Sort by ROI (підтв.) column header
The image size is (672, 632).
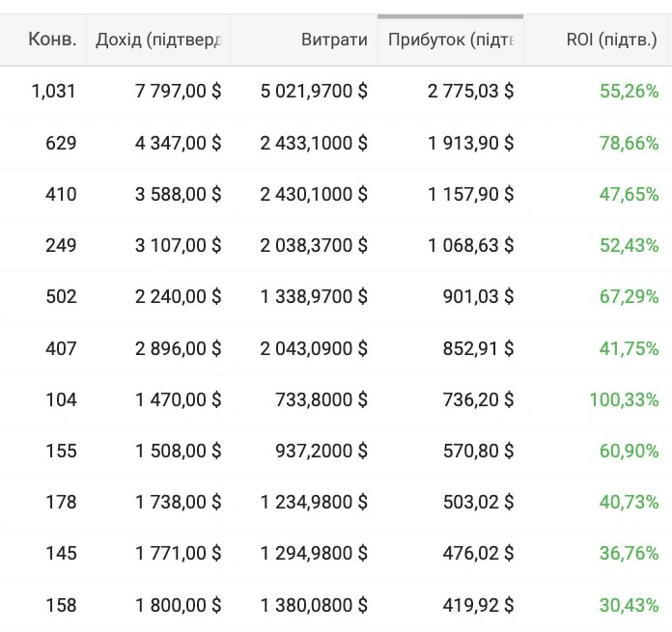point(611,40)
